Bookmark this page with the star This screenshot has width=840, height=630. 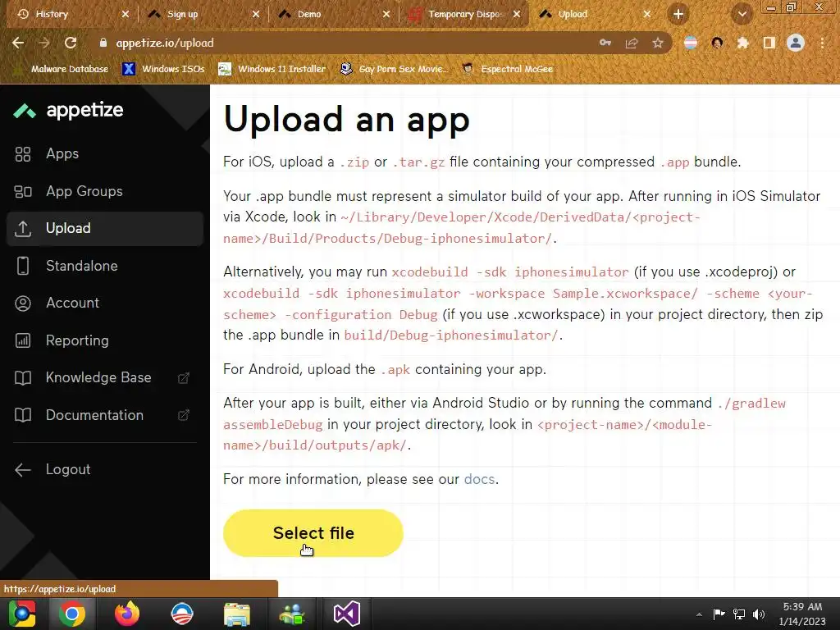point(658,43)
